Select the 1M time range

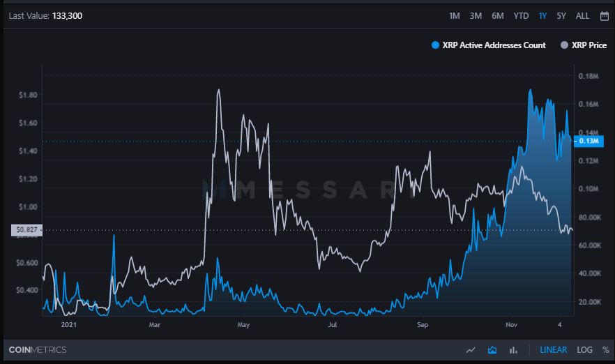[454, 15]
